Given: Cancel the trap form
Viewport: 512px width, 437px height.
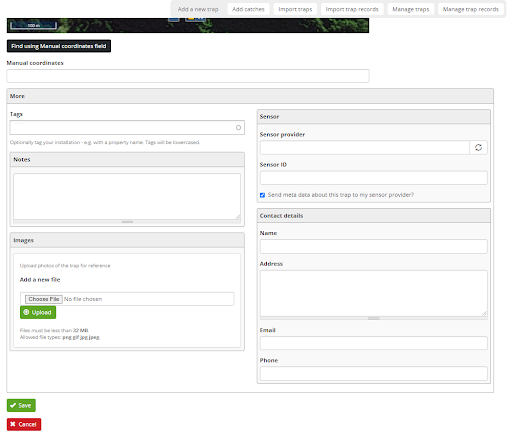Looking at the screenshot, I should click(24, 424).
